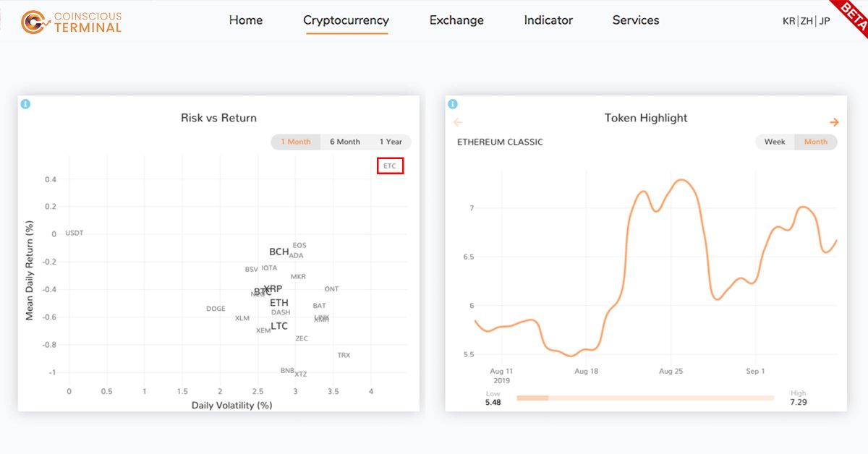868x454 pixels.
Task: Go to next token with right arrow
Action: click(x=834, y=122)
